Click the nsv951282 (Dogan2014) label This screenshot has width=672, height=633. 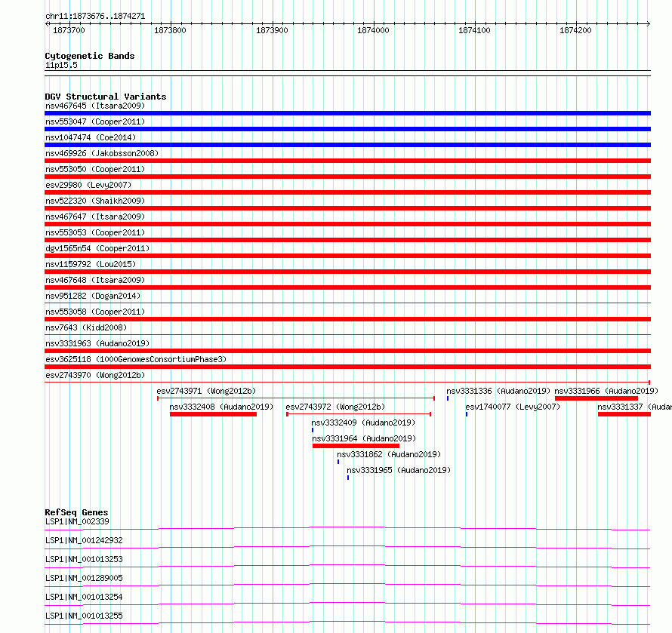click(x=93, y=296)
